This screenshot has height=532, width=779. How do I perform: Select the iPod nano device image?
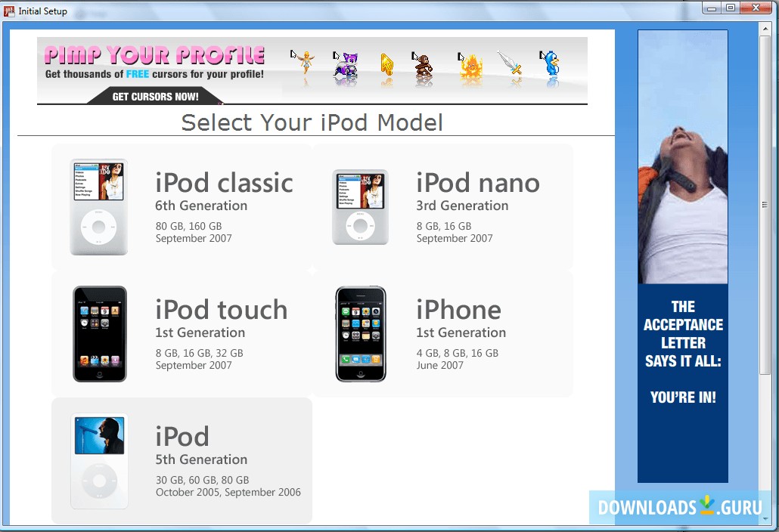(x=360, y=207)
